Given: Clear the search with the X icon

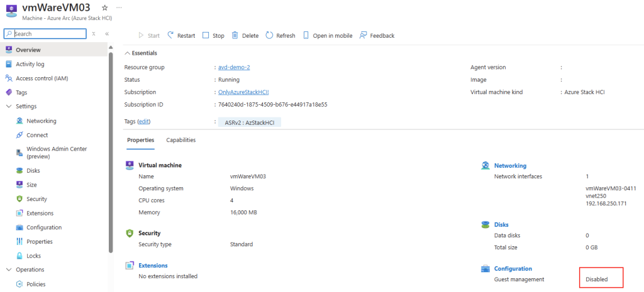Looking at the screenshot, I should pos(94,34).
